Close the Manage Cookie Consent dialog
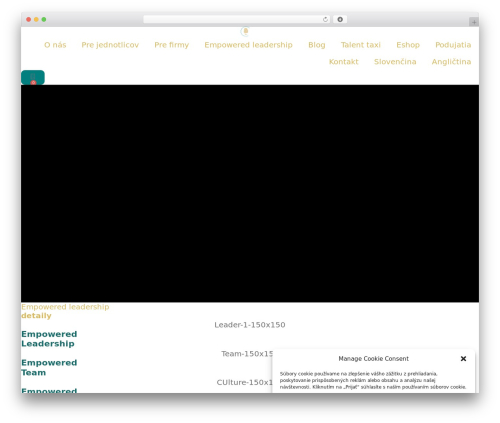The image size is (500, 423). click(x=463, y=359)
